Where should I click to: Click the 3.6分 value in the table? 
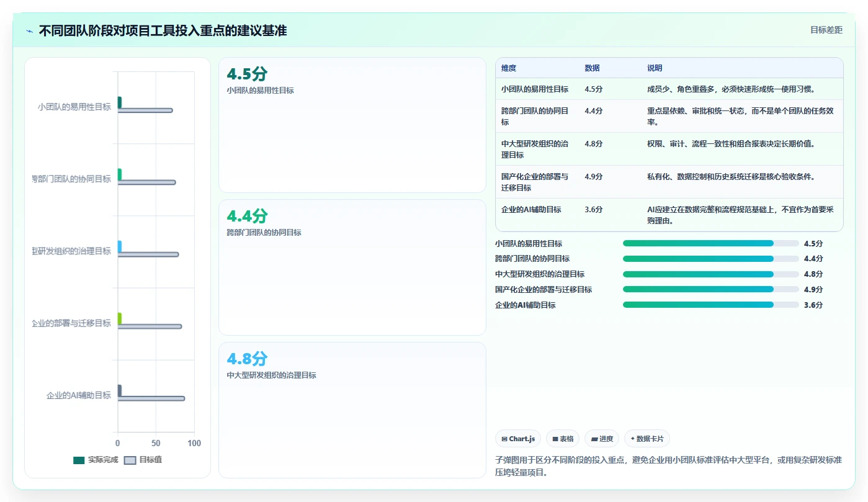(x=594, y=210)
